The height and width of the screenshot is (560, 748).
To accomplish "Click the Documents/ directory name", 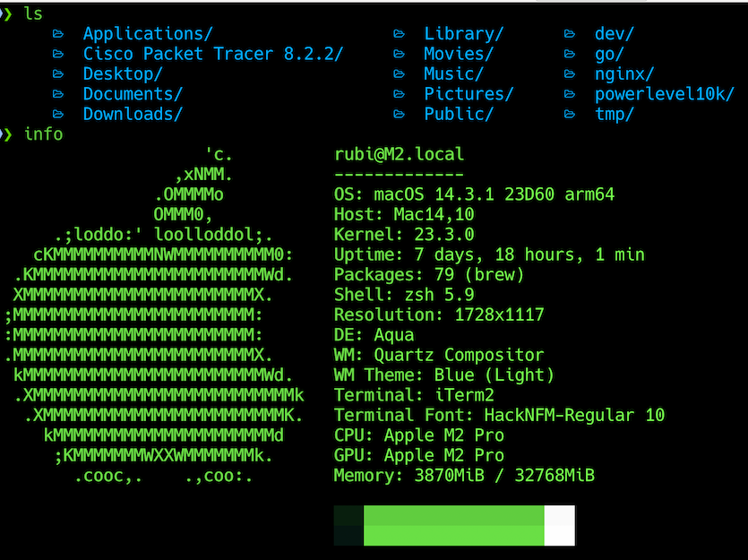I will pyautogui.click(x=133, y=94).
